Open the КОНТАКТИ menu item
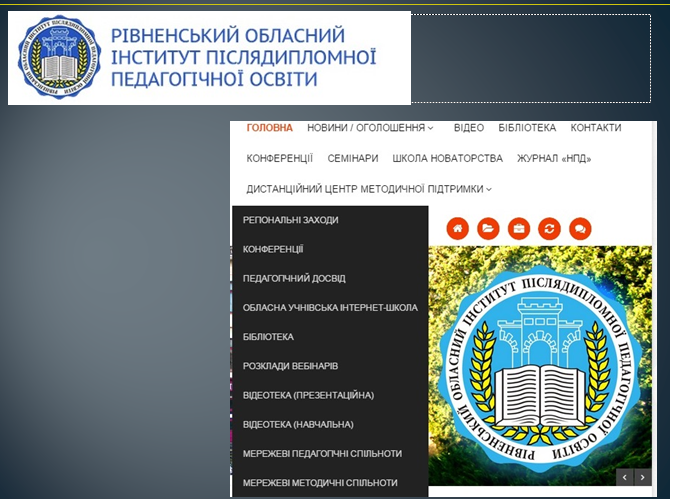Screen dimensions: 673x503 596,128
